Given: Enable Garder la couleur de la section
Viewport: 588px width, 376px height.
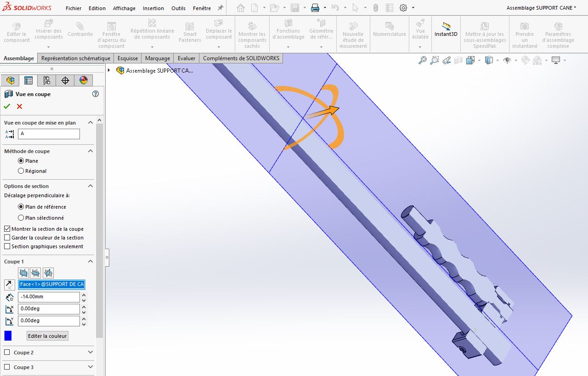Looking at the screenshot, I should (7, 238).
